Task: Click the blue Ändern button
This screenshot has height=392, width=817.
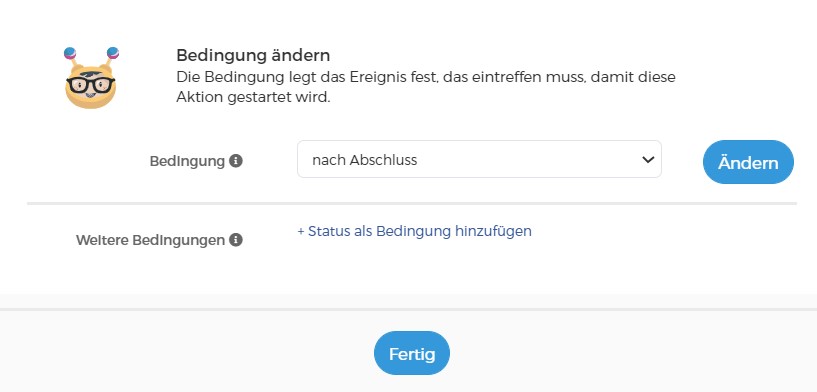Action: (x=748, y=162)
